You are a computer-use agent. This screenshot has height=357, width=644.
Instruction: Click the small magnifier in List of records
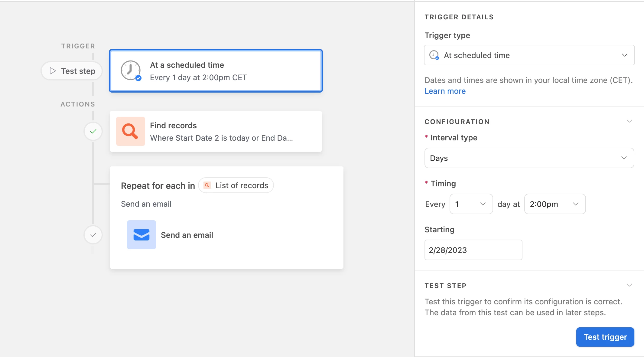207,185
